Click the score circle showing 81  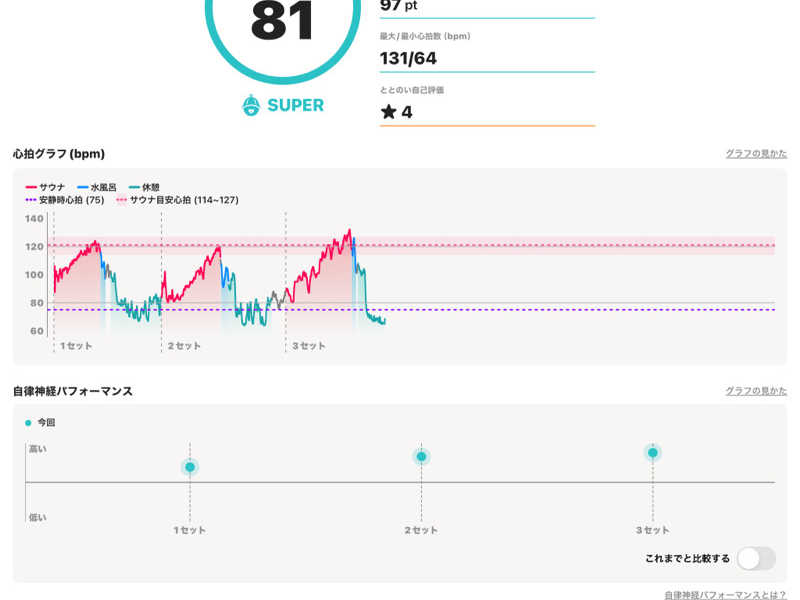pos(282,25)
